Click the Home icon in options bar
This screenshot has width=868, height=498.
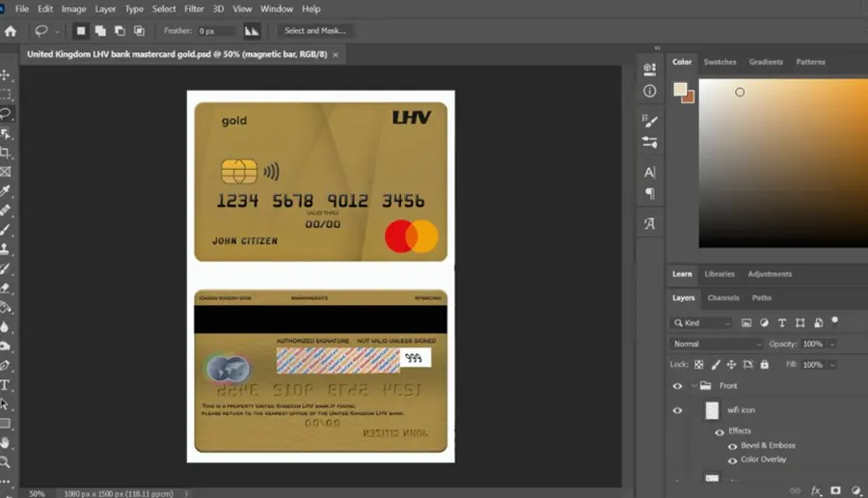point(11,31)
